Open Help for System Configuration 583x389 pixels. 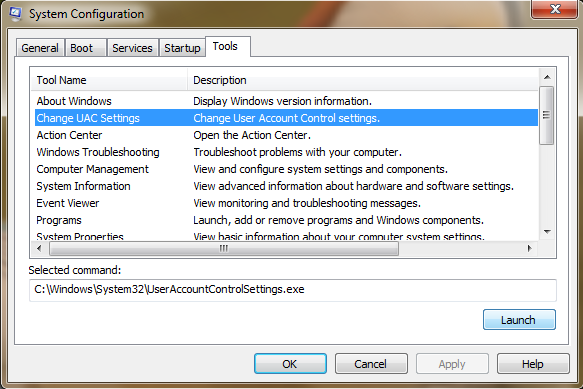pos(533,364)
